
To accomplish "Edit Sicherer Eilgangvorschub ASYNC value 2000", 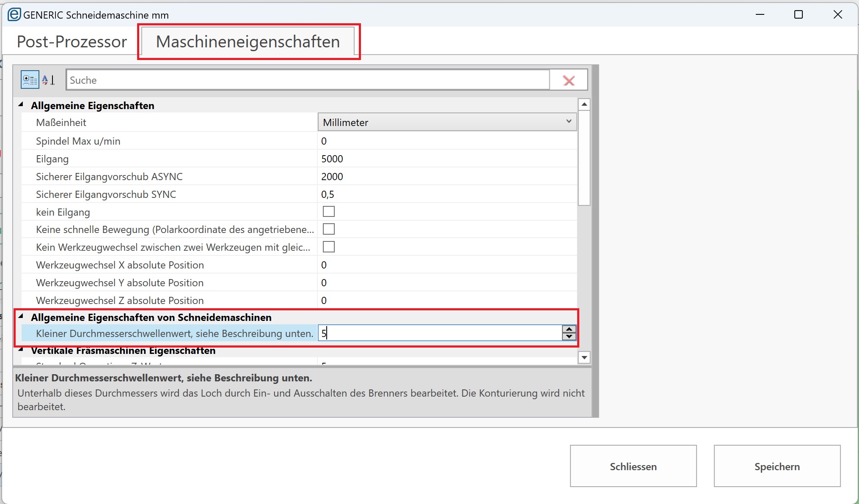I will (447, 176).
